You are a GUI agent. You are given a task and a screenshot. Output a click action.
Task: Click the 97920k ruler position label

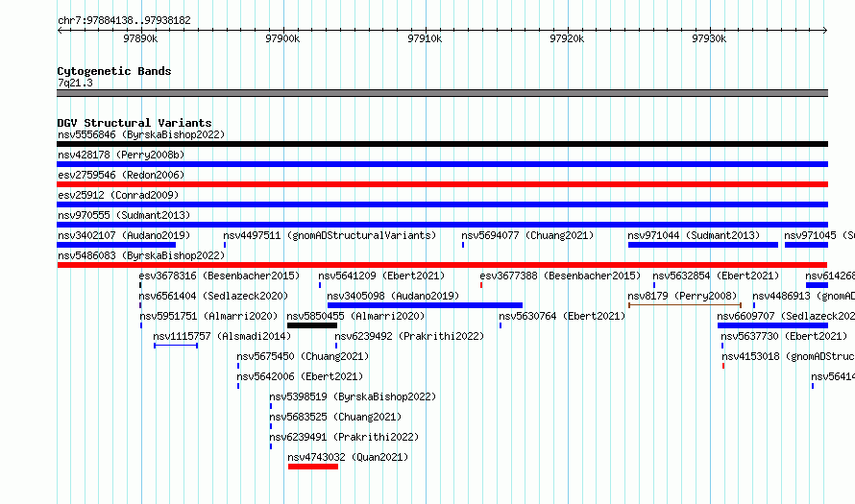coord(567,38)
